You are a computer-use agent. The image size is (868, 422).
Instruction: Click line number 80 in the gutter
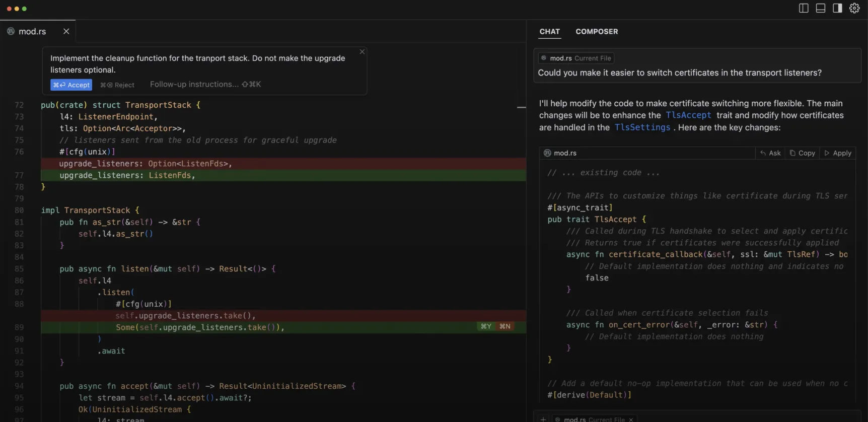point(19,210)
